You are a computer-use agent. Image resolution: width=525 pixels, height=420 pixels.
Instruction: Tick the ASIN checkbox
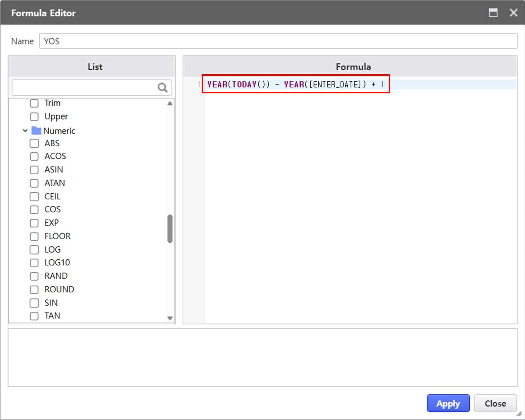[x=34, y=170]
